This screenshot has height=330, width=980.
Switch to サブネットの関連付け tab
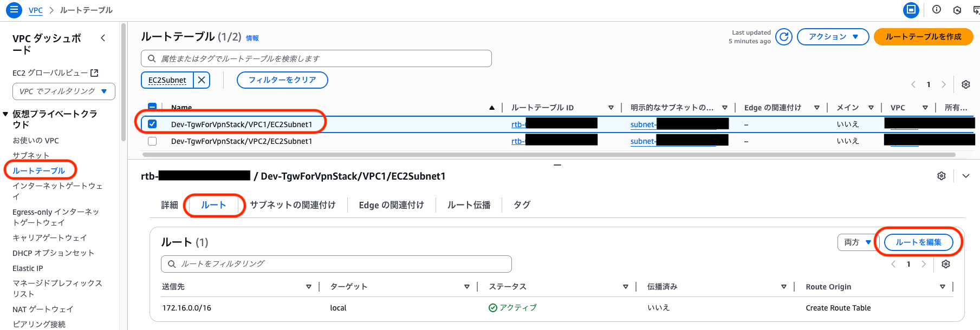click(x=293, y=205)
